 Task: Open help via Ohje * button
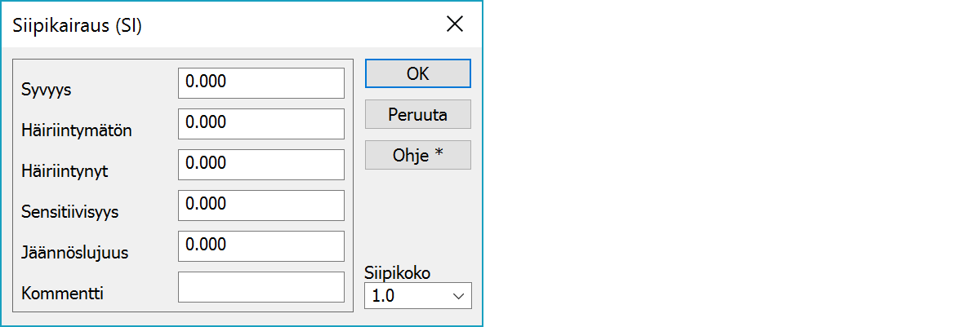(x=417, y=155)
